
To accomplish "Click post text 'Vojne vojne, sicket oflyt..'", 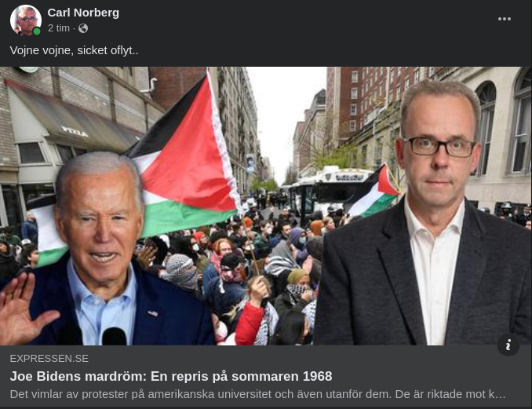I will (74, 50).
